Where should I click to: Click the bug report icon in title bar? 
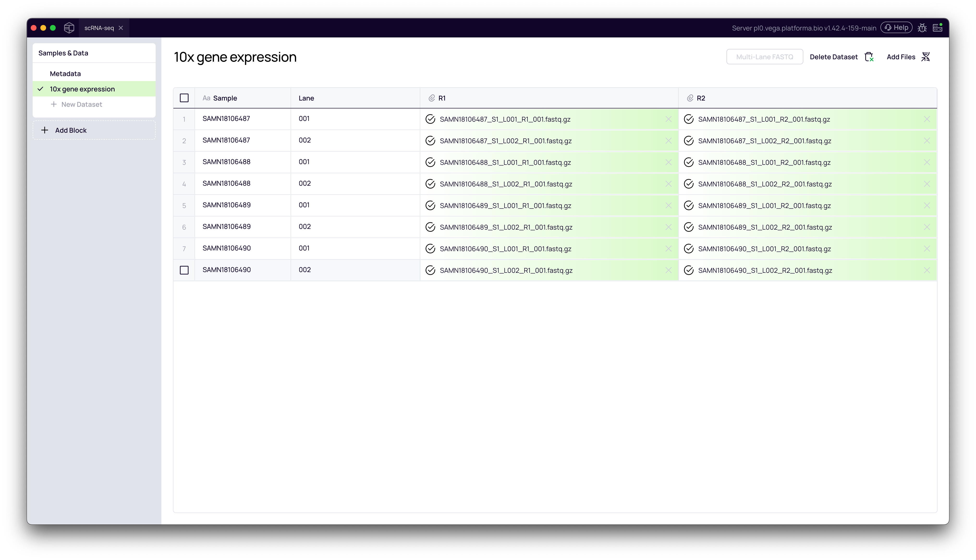tap(922, 28)
